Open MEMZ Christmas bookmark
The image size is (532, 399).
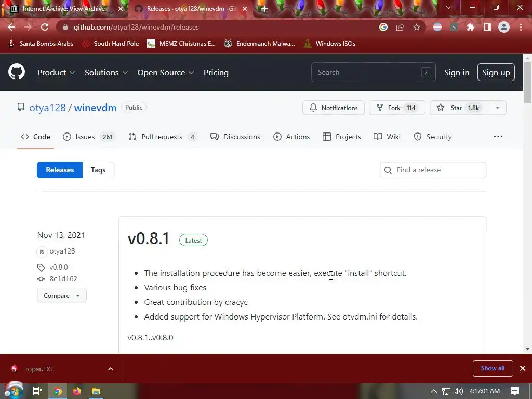(181, 44)
